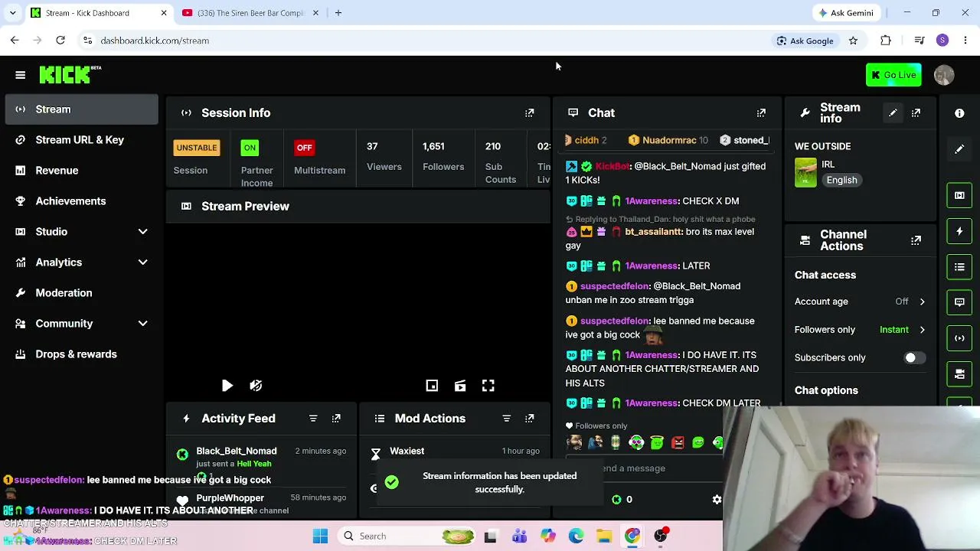The width and height of the screenshot is (980, 551).
Task: Filter the Activity Feed
Action: click(x=313, y=419)
